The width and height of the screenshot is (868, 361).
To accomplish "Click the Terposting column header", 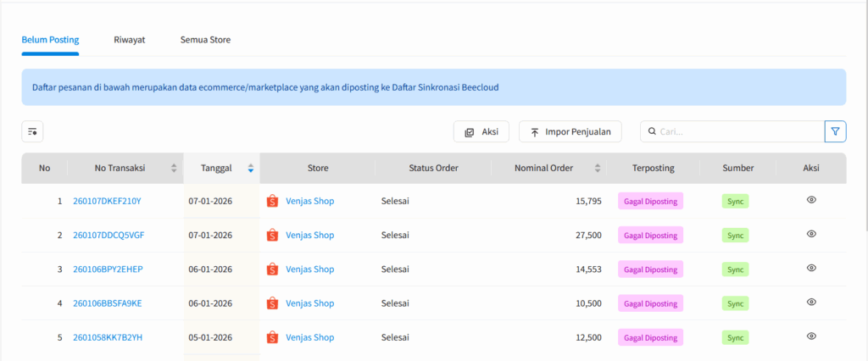I will pyautogui.click(x=654, y=169).
